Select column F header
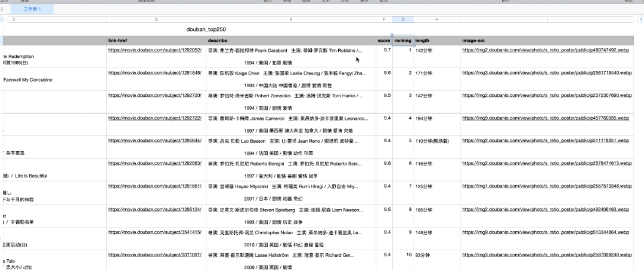The width and height of the screenshot is (644, 270). [x=385, y=19]
